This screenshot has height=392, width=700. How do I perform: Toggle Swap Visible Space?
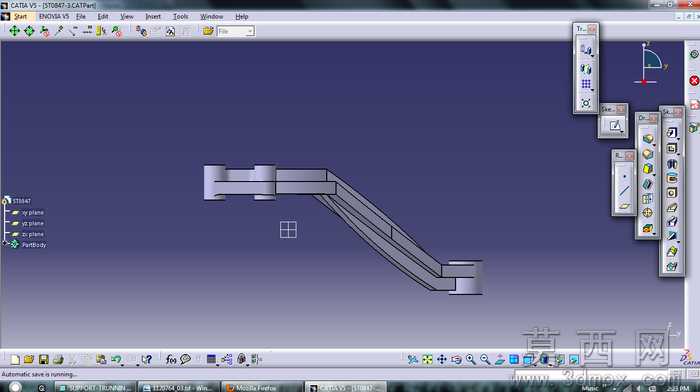pos(574,359)
